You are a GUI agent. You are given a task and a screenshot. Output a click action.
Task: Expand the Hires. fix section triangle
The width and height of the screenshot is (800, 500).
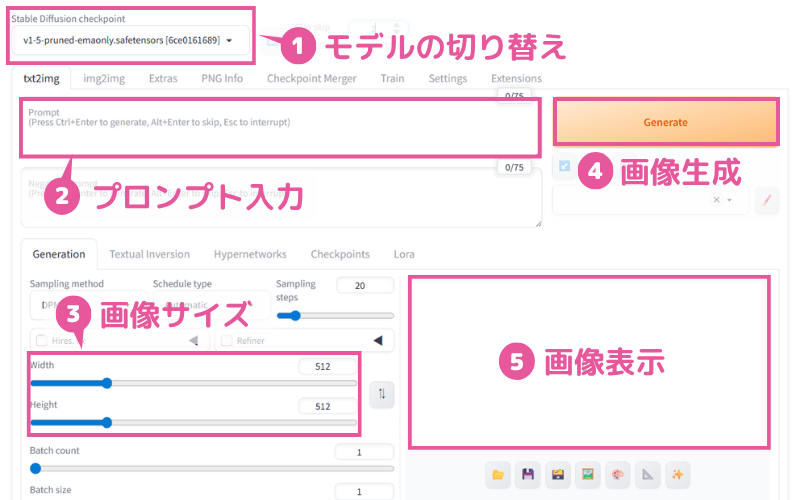click(x=194, y=340)
